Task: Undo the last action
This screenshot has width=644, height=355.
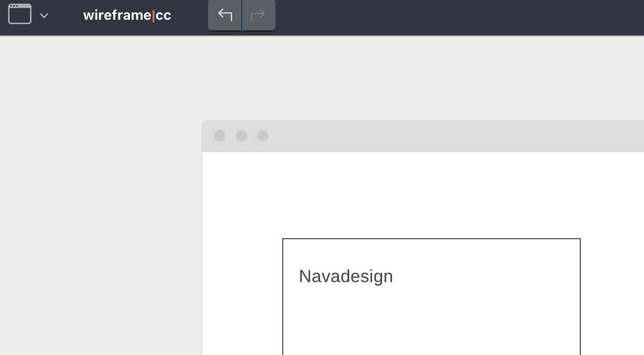Action: pos(225,15)
